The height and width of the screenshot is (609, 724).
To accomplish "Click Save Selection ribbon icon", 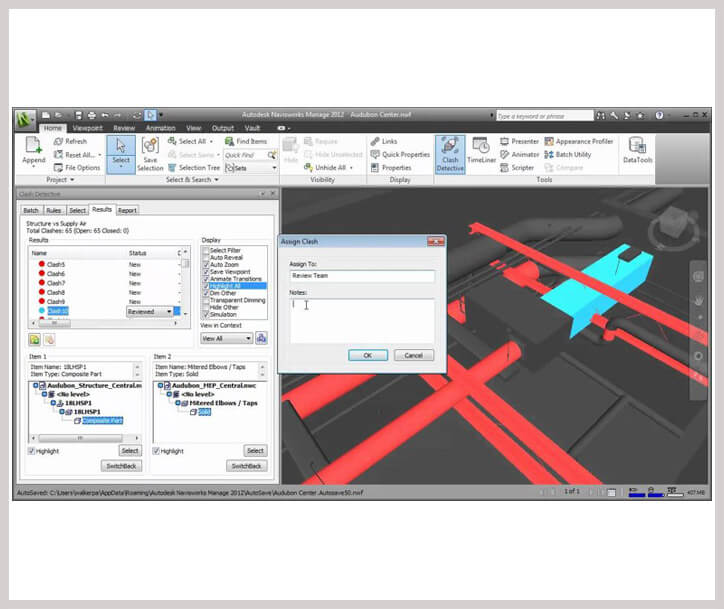I will point(150,145).
